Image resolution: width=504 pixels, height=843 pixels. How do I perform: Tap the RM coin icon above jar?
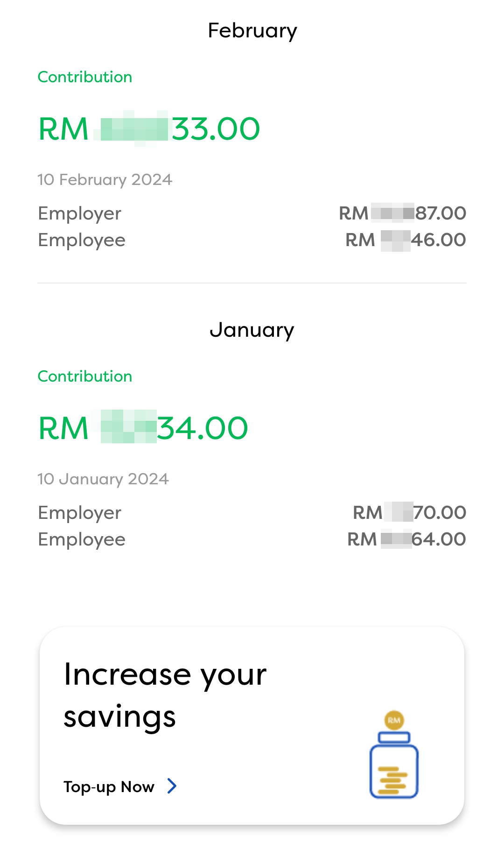coord(394,720)
